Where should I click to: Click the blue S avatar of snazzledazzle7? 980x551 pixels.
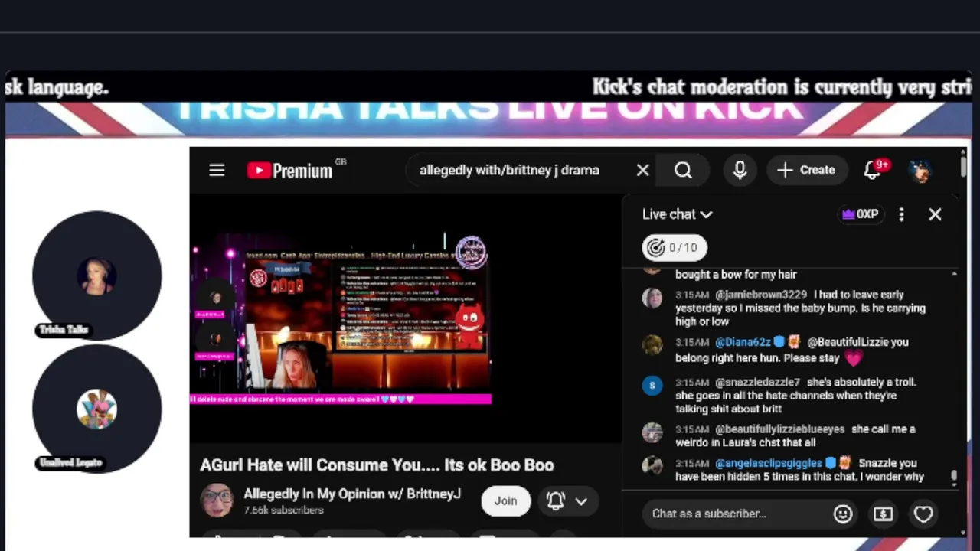(652, 385)
